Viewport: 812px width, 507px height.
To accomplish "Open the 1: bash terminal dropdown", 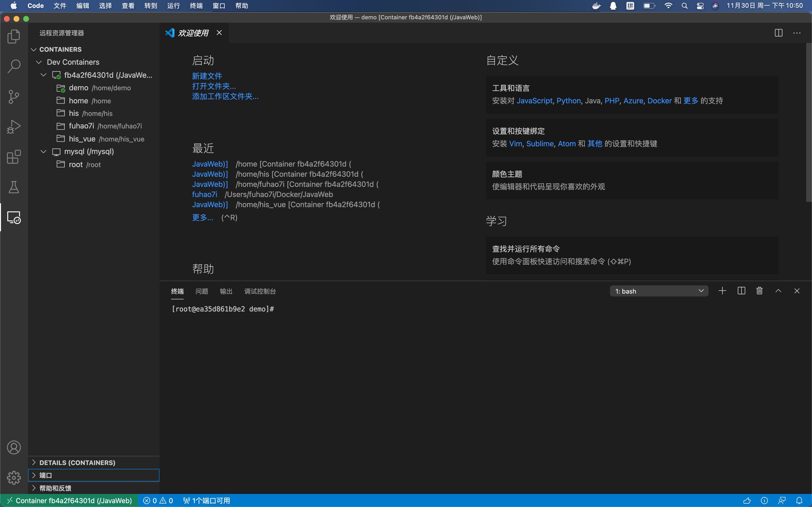I will 659,291.
